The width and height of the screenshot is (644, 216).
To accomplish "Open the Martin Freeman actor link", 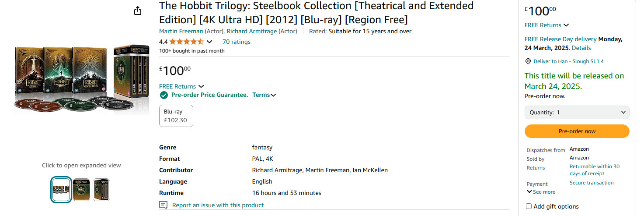I will pyautogui.click(x=181, y=31).
